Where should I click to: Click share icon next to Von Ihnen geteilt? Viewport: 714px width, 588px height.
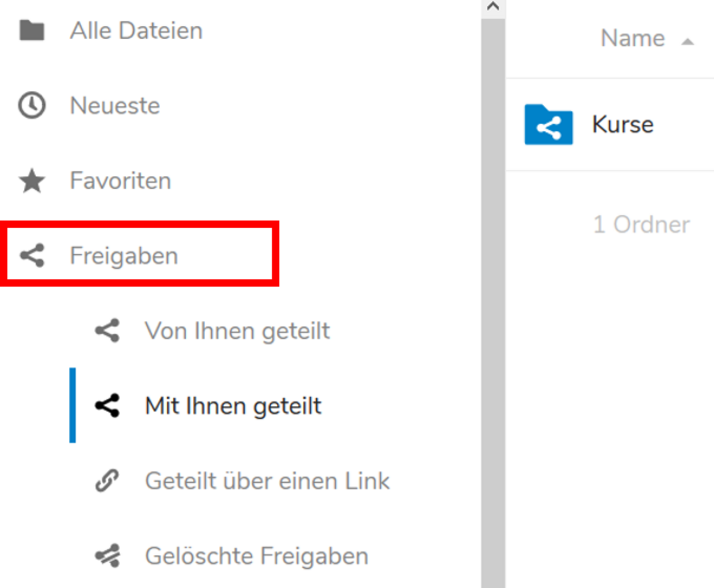(107, 331)
